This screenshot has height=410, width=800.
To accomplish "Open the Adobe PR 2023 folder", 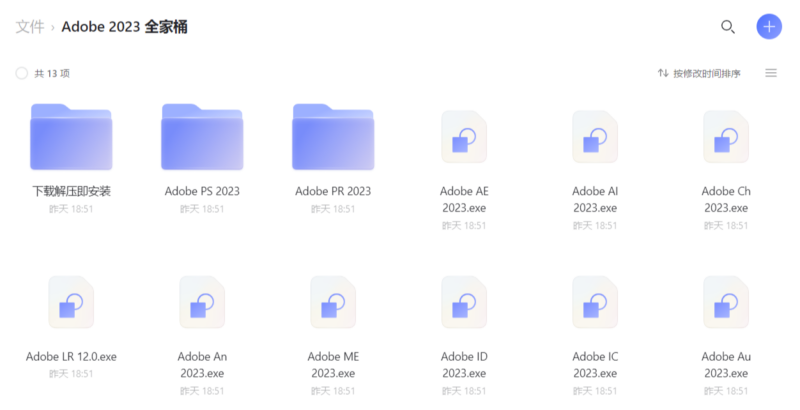I will (x=333, y=137).
